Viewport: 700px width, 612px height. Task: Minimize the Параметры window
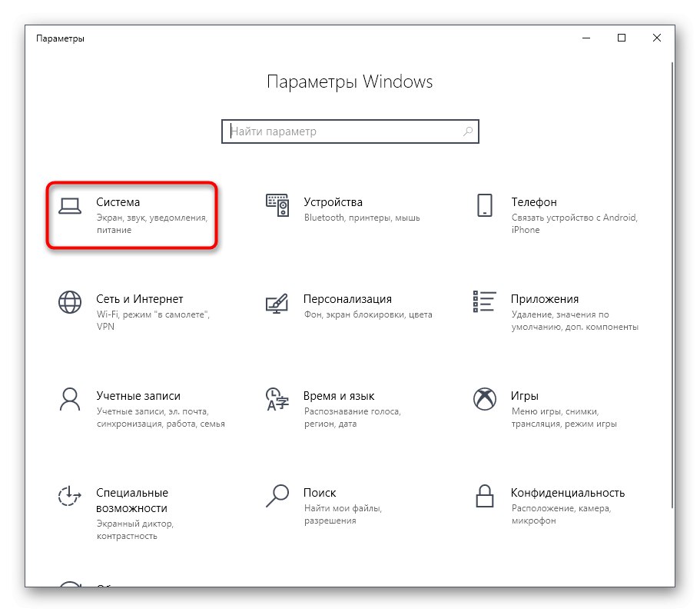(586, 38)
